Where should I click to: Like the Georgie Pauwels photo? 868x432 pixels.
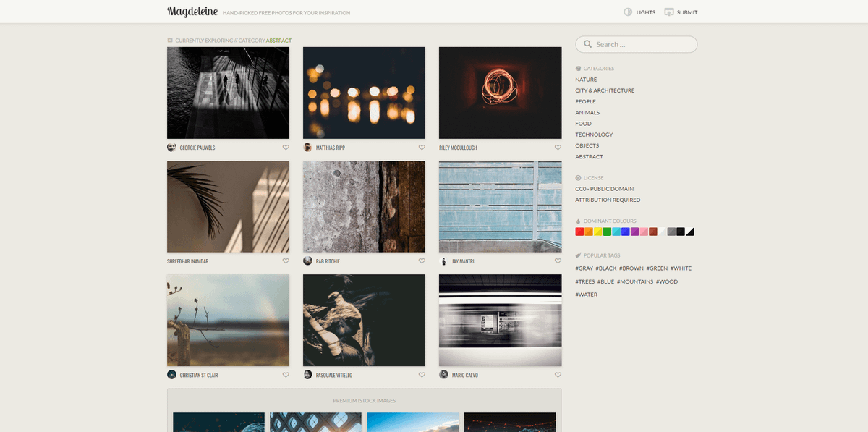(x=286, y=148)
